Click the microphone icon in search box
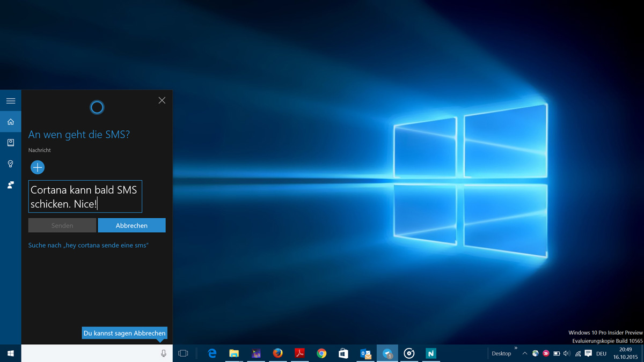Screen dimensions: 644x362 164,353
